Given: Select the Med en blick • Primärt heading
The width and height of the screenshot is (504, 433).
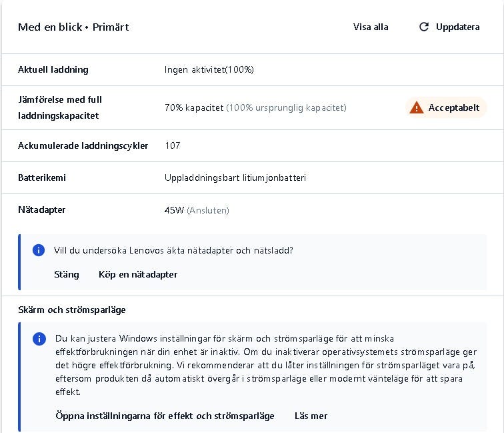Looking at the screenshot, I should [73, 27].
